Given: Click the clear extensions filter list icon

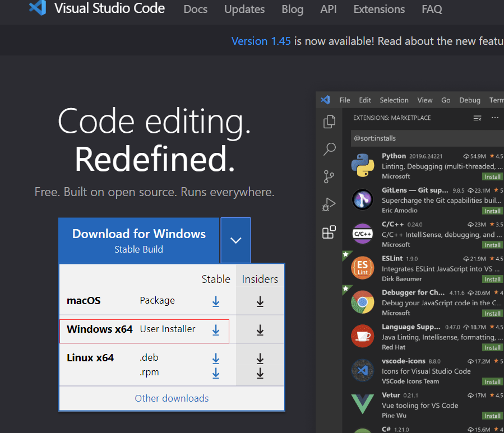Looking at the screenshot, I should [x=477, y=118].
